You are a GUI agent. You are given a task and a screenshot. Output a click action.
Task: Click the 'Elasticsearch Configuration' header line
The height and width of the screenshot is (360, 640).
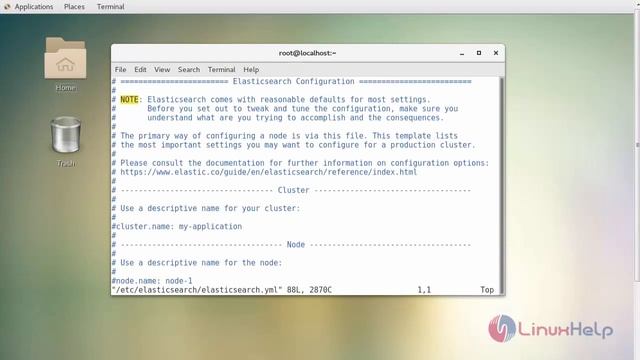[291, 81]
